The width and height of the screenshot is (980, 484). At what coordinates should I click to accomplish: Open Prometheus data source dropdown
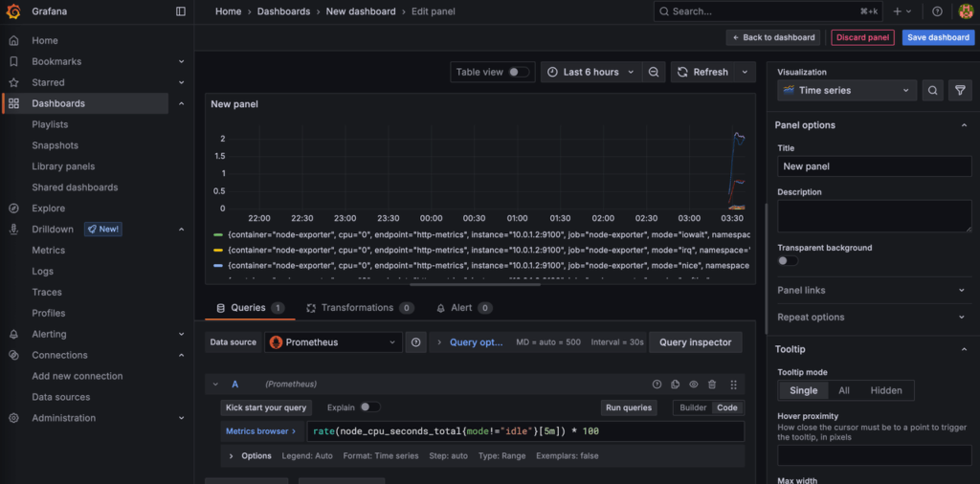(333, 342)
